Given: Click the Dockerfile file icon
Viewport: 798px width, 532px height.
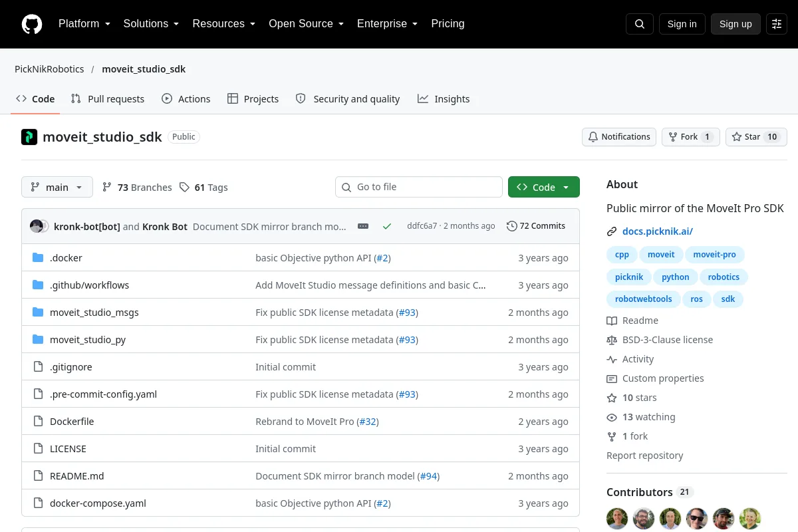Looking at the screenshot, I should point(38,422).
